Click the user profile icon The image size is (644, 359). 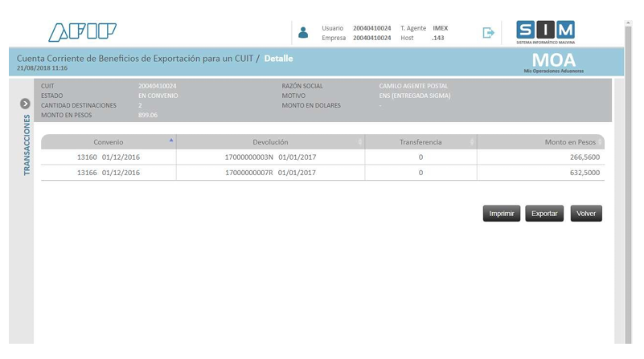point(303,33)
